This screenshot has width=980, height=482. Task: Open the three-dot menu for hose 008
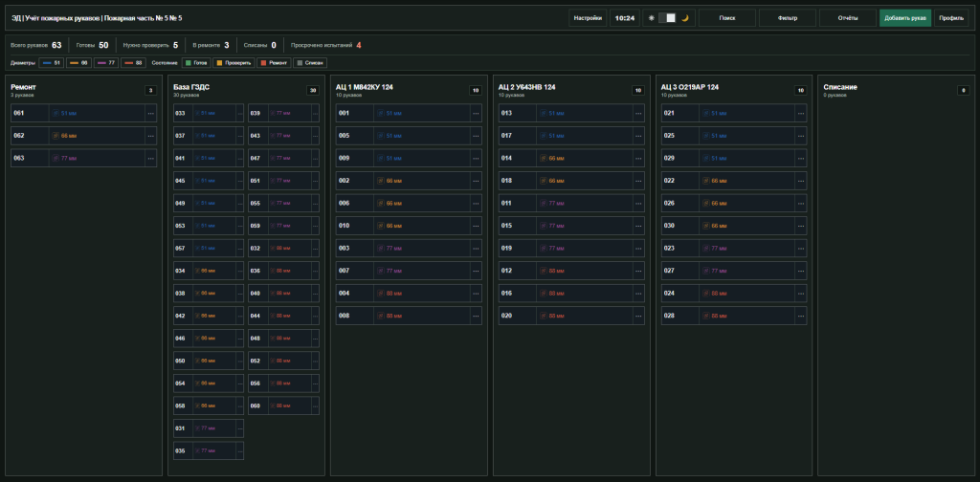[476, 316]
